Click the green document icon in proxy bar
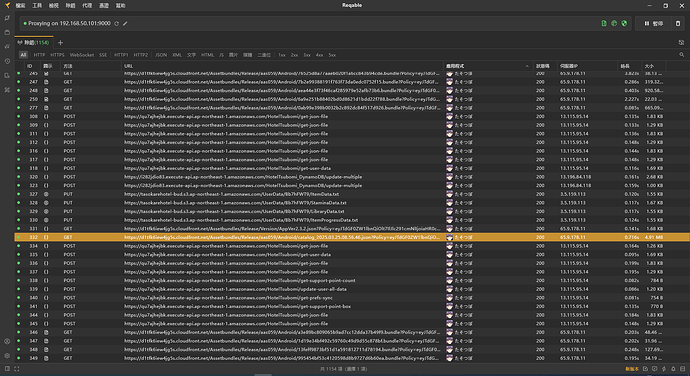Screen dimensions: 690x376 click(x=604, y=23)
